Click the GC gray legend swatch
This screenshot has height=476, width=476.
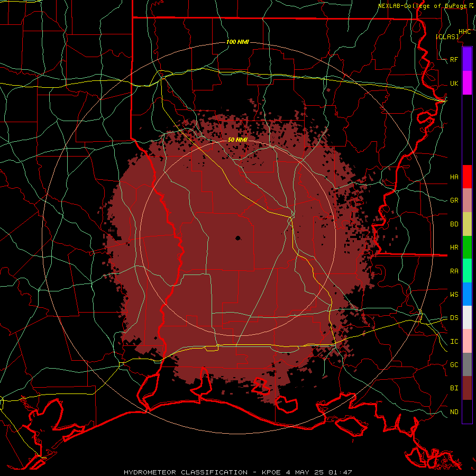[x=467, y=364]
